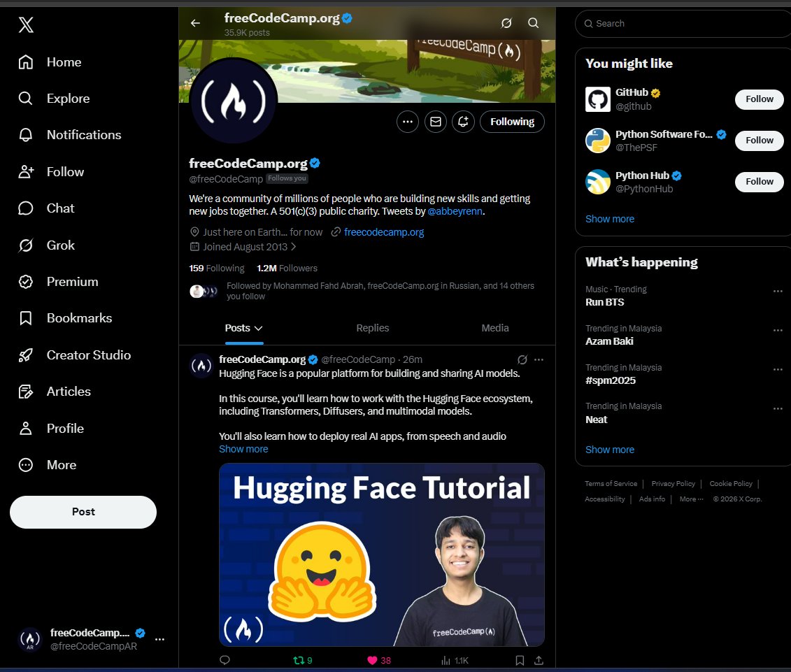Image resolution: width=791 pixels, height=672 pixels.
Task: Open the @abbeyrenn mention
Action: 455,211
